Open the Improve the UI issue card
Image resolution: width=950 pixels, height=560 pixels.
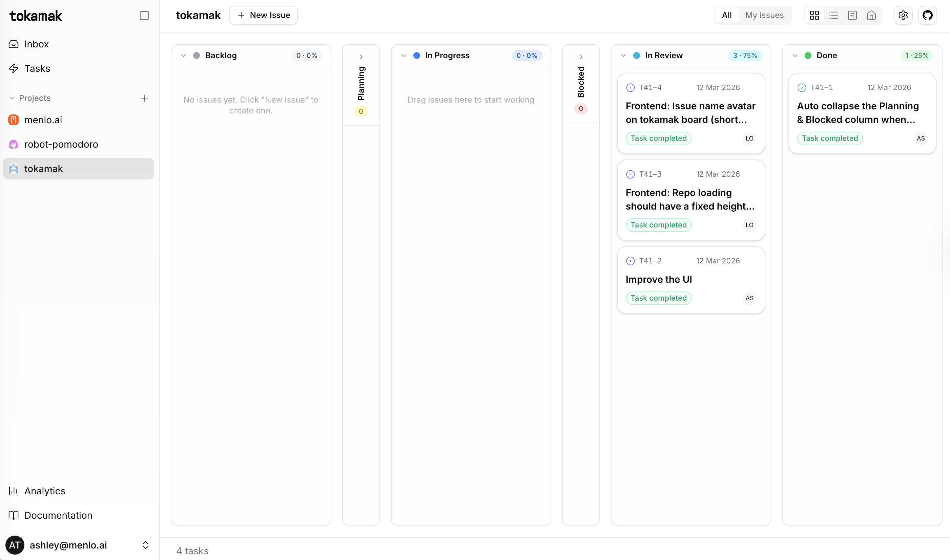coord(690,280)
